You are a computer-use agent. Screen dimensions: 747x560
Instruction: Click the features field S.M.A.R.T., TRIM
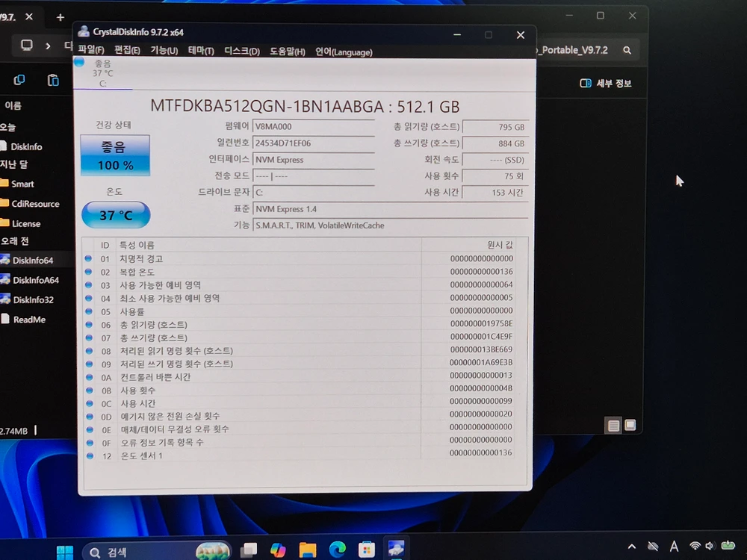tap(390, 225)
